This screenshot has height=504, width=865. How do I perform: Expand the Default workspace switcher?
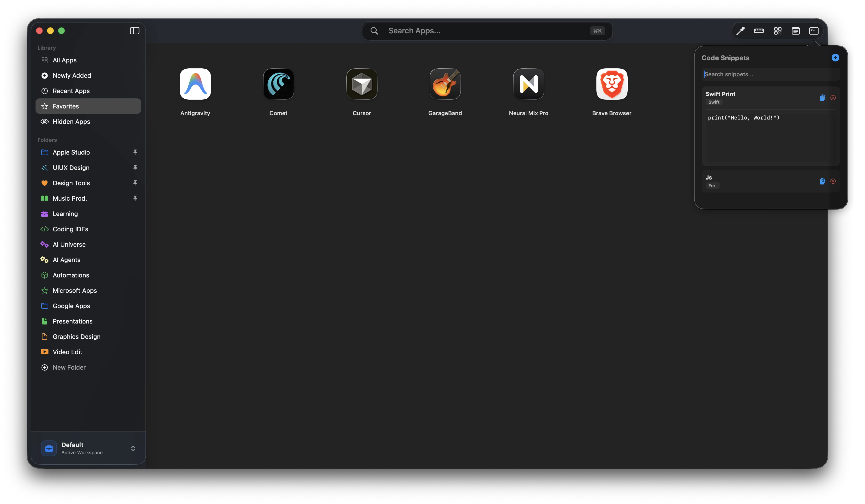[133, 449]
